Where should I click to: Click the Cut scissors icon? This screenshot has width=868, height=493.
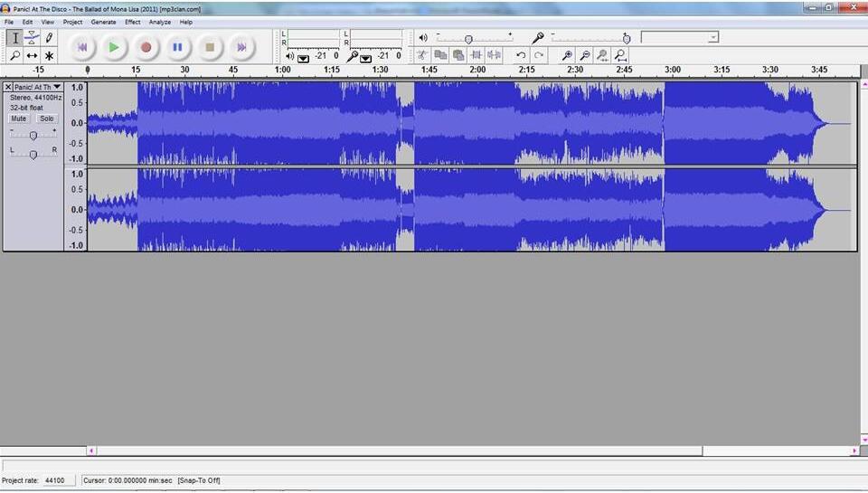point(422,56)
